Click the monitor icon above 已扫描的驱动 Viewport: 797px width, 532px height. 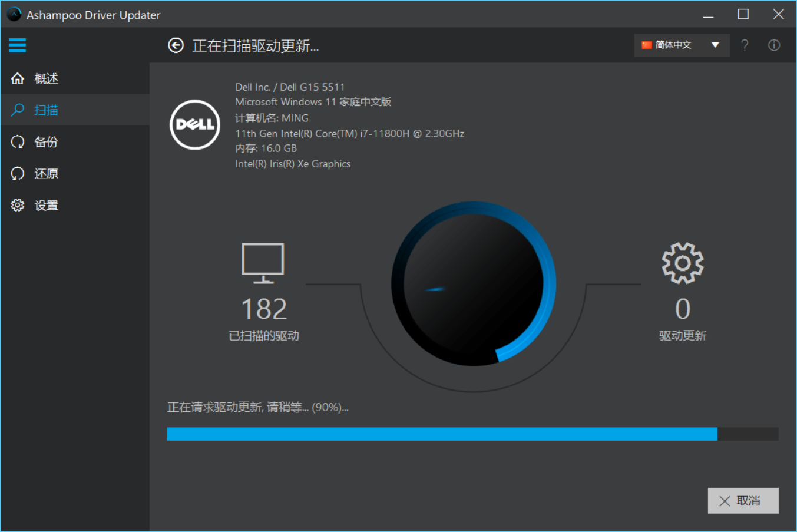pos(263,263)
